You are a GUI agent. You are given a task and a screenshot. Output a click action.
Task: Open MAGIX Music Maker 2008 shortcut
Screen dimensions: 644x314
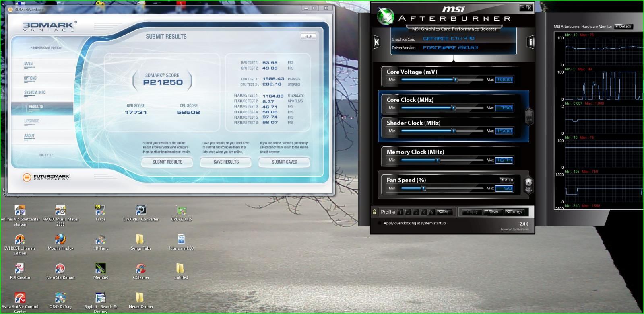pyautogui.click(x=60, y=210)
